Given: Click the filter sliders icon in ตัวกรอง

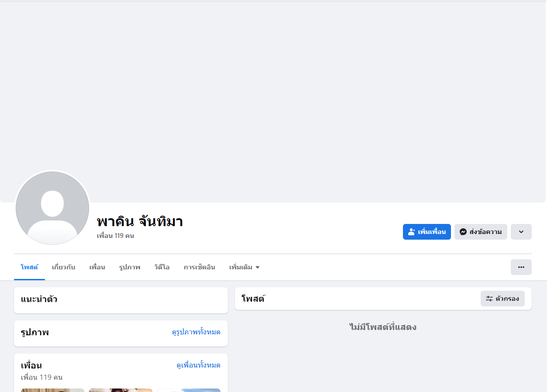Looking at the screenshot, I should pos(489,299).
